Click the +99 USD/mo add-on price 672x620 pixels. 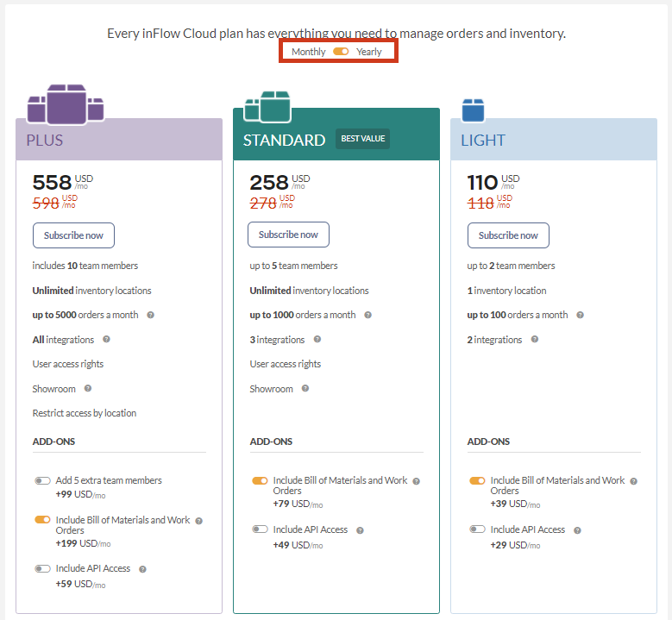coord(80,494)
